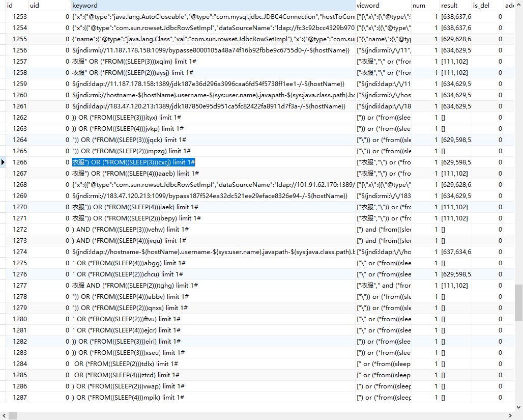Click the vicword cell in row 1259
Image resolution: width=523 pixels, height=420 pixels.
(383, 84)
